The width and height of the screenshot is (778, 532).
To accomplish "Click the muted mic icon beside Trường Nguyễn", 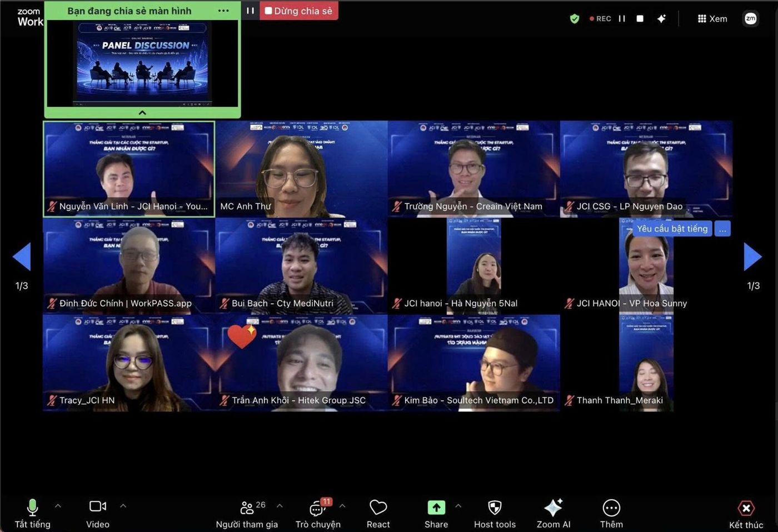I will [x=397, y=207].
